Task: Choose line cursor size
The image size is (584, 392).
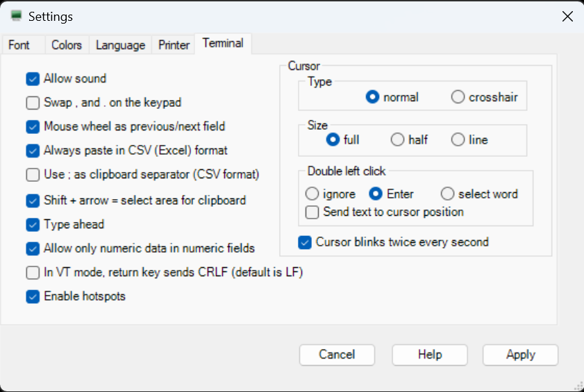Action: click(458, 139)
